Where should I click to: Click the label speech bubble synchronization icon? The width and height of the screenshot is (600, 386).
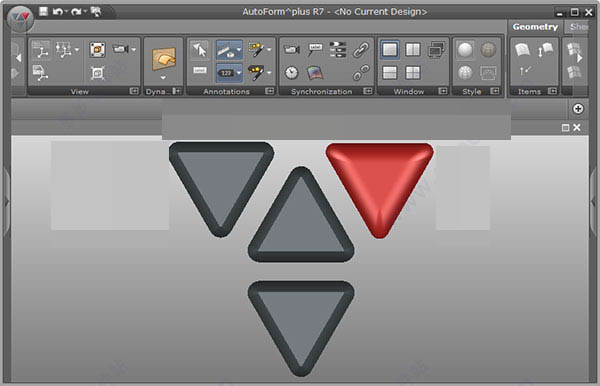click(315, 49)
